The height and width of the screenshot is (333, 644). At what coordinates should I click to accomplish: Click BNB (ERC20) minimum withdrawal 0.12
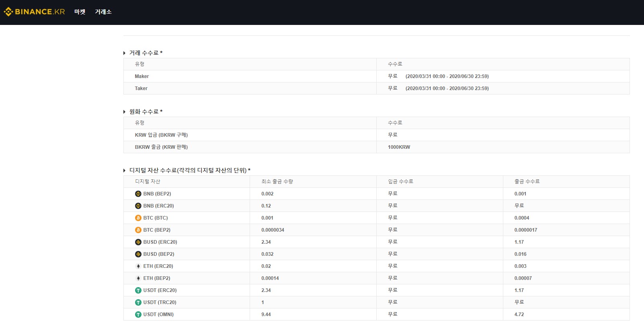pyautogui.click(x=266, y=206)
